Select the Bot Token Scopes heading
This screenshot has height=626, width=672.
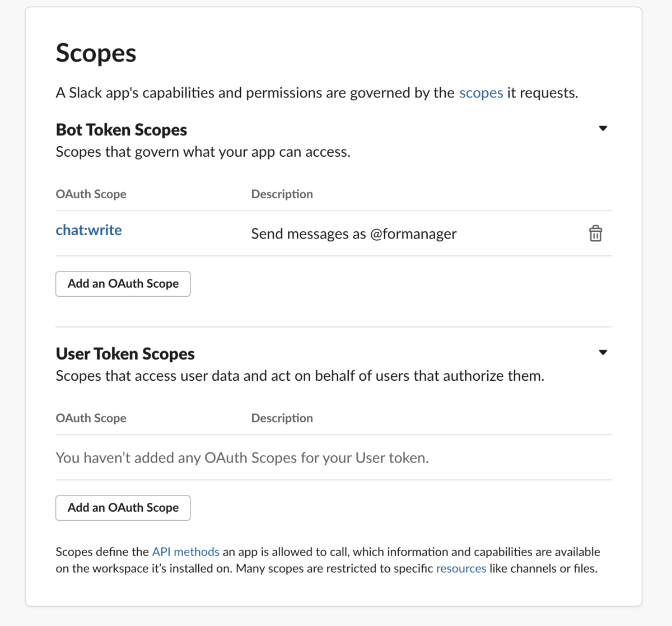pyautogui.click(x=121, y=129)
